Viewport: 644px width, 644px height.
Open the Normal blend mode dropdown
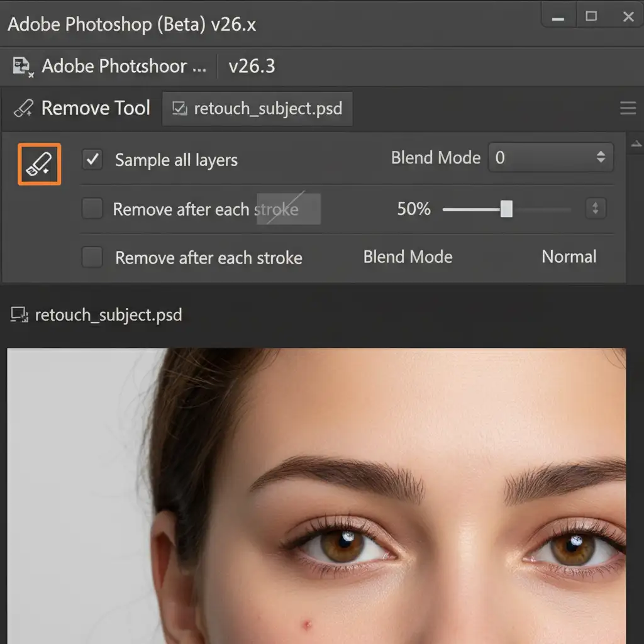click(x=569, y=257)
